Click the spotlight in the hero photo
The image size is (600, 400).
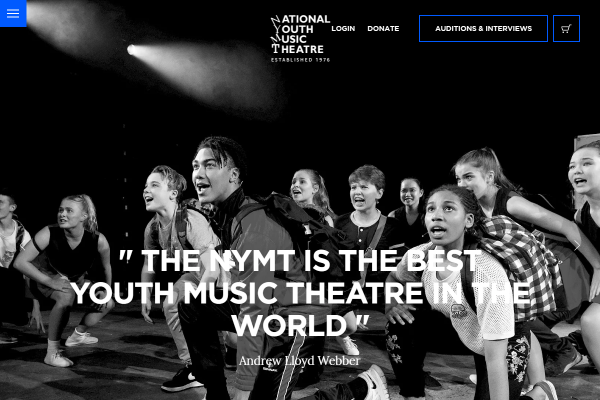[131, 50]
